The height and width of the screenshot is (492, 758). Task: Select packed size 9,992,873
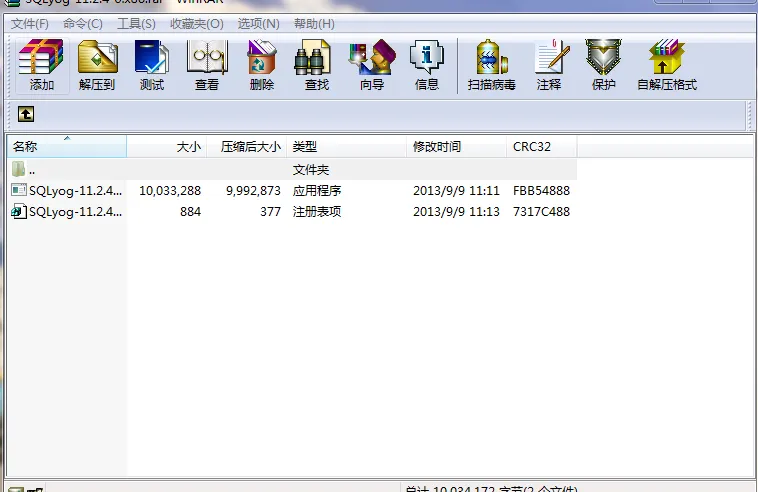tap(253, 191)
